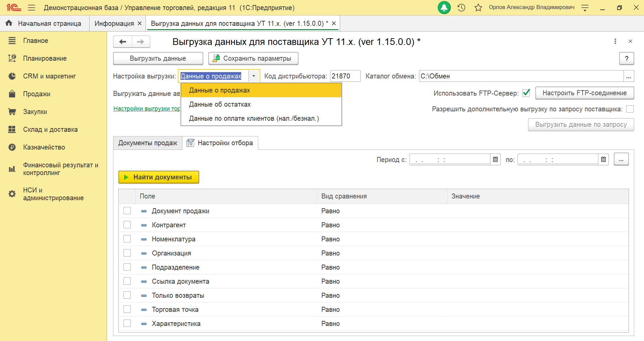This screenshot has height=341, width=644.
Task: Click Найти документы button
Action: pos(159,177)
